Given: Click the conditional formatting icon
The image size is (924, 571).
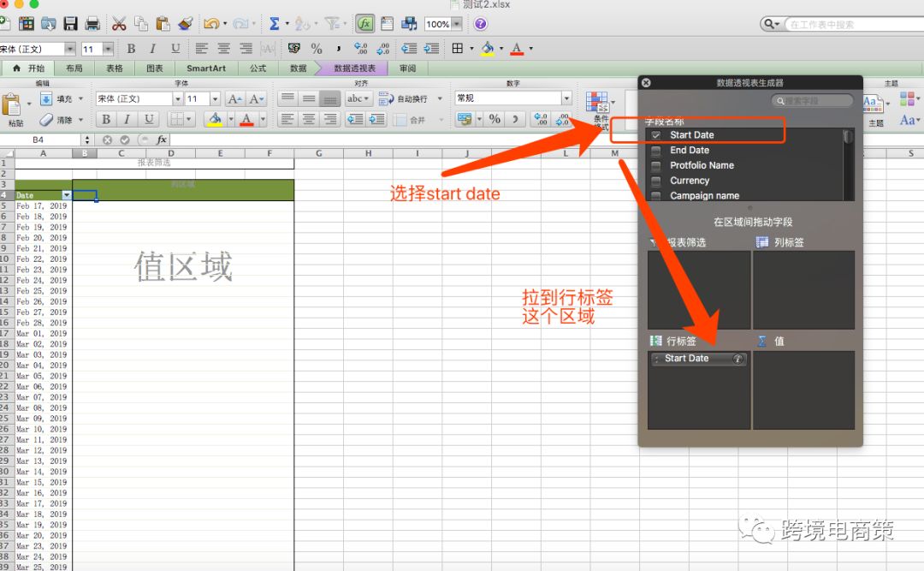Looking at the screenshot, I should [597, 102].
